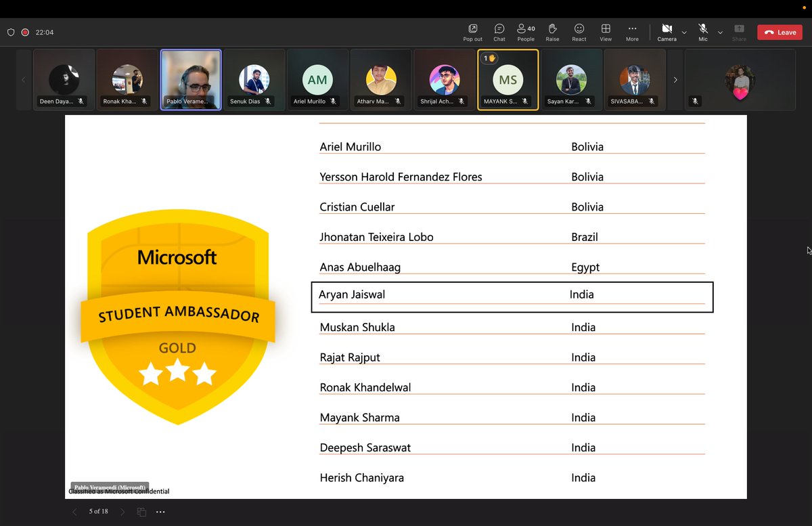812x526 pixels.
Task: Click Ariel Murillo name in slide list
Action: 350,147
